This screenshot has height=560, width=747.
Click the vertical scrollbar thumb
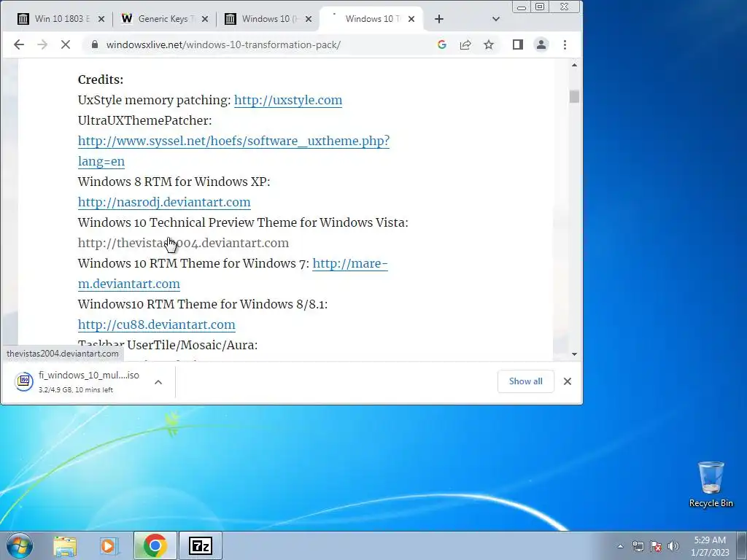(x=574, y=97)
